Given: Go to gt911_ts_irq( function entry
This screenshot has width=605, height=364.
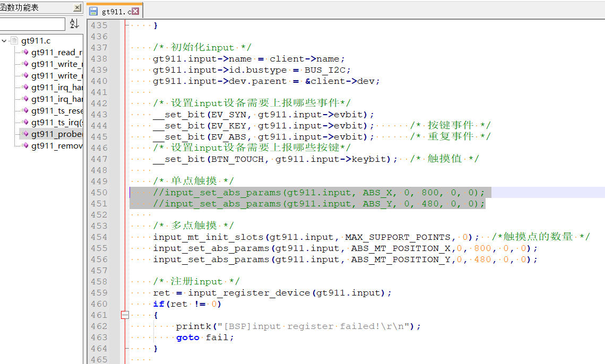Looking at the screenshot, I should [x=56, y=122].
